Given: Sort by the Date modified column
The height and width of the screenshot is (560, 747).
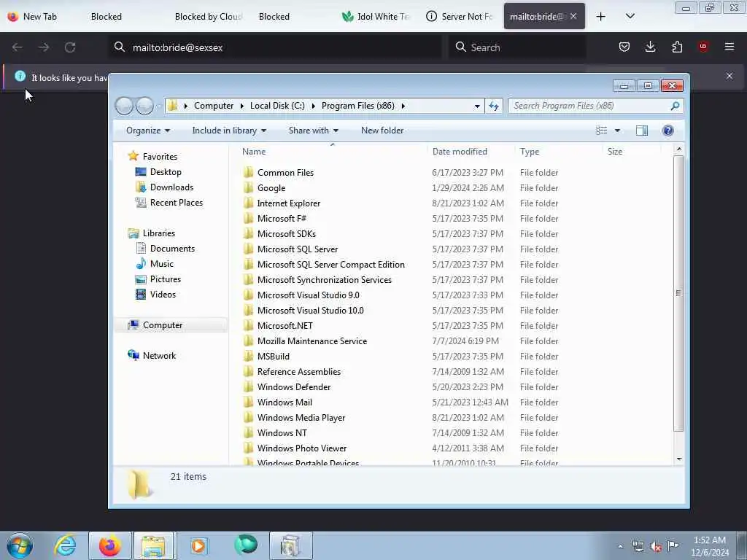Looking at the screenshot, I should pyautogui.click(x=460, y=152).
